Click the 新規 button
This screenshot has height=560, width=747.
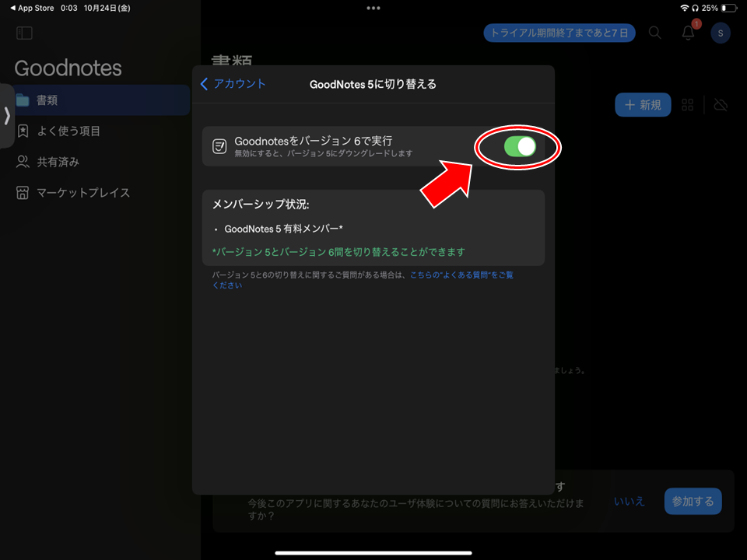643,105
